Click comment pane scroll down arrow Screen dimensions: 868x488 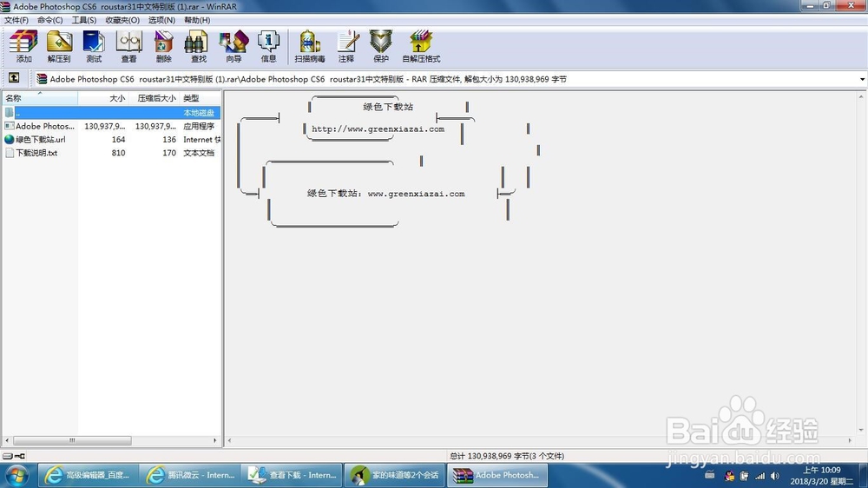861,430
